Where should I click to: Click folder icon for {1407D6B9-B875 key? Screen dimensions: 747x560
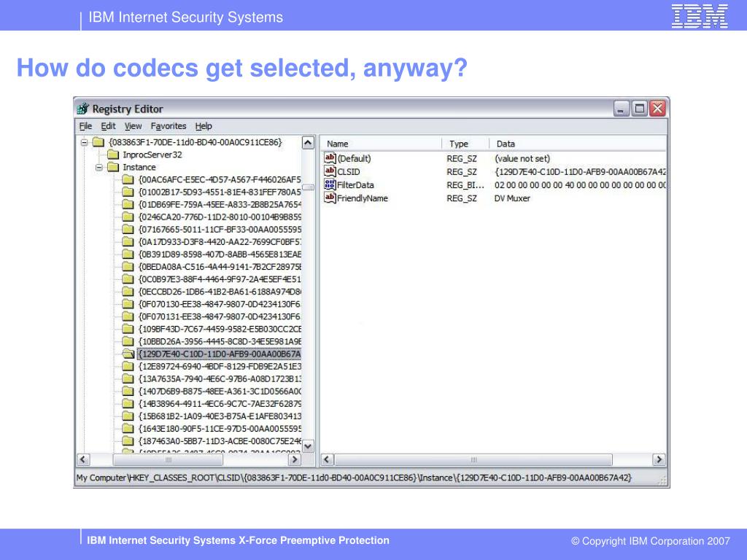point(128,391)
